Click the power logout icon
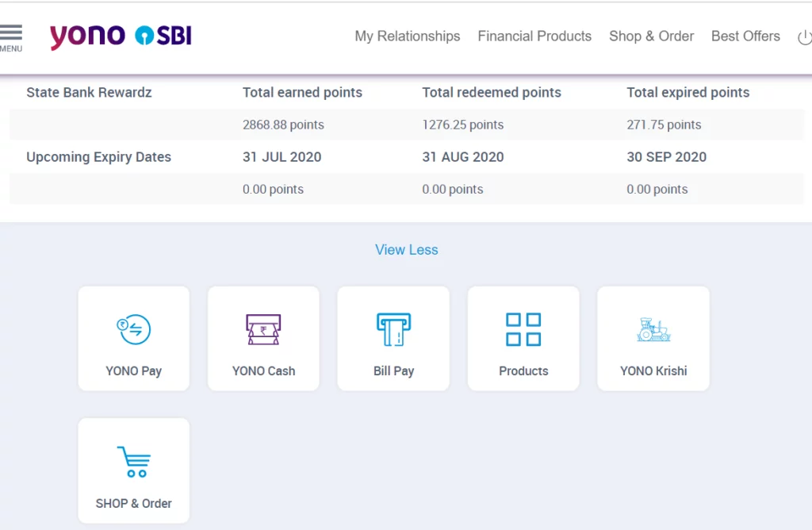The height and width of the screenshot is (530, 812). [x=805, y=37]
